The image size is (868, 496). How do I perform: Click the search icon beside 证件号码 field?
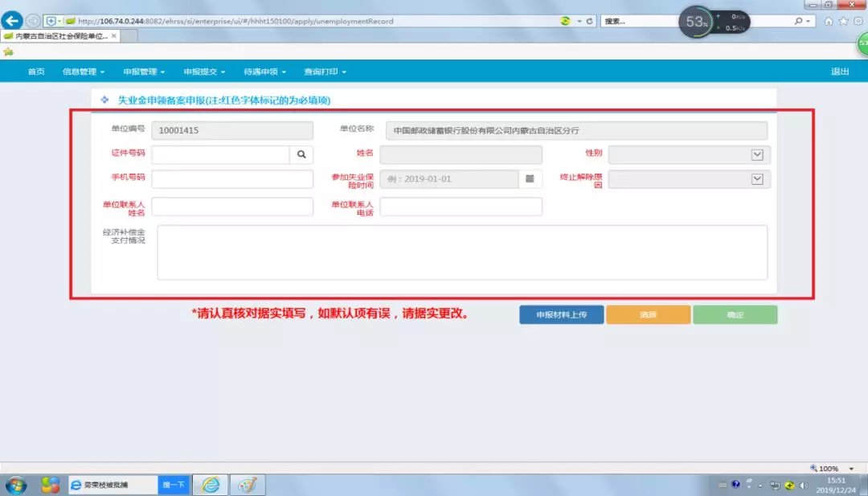[301, 155]
